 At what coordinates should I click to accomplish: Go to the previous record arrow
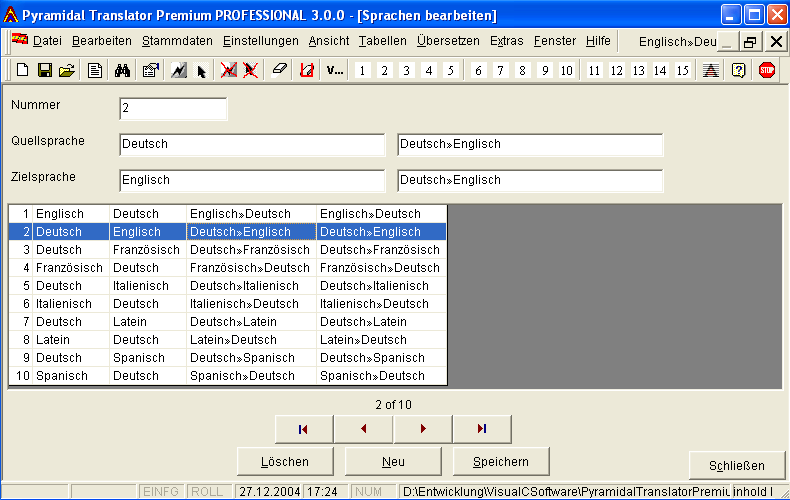click(x=363, y=429)
